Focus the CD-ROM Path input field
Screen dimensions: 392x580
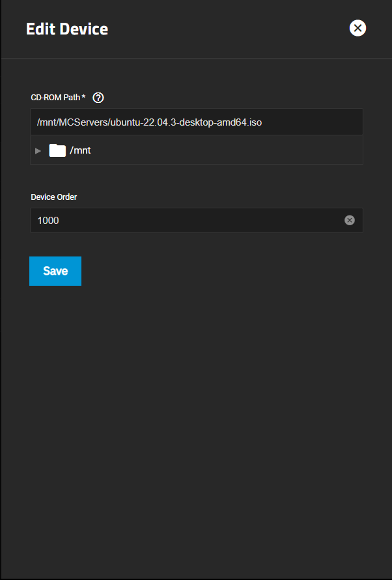[x=197, y=122]
